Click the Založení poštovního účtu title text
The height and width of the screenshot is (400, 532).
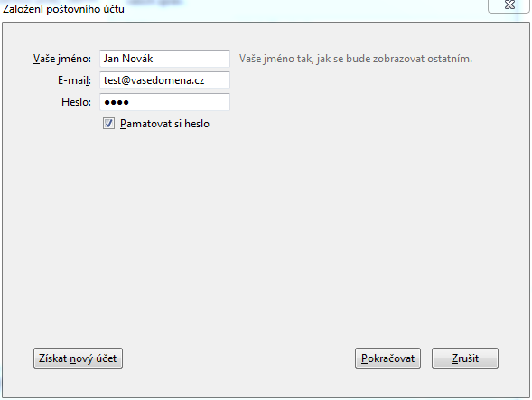[x=63, y=9]
